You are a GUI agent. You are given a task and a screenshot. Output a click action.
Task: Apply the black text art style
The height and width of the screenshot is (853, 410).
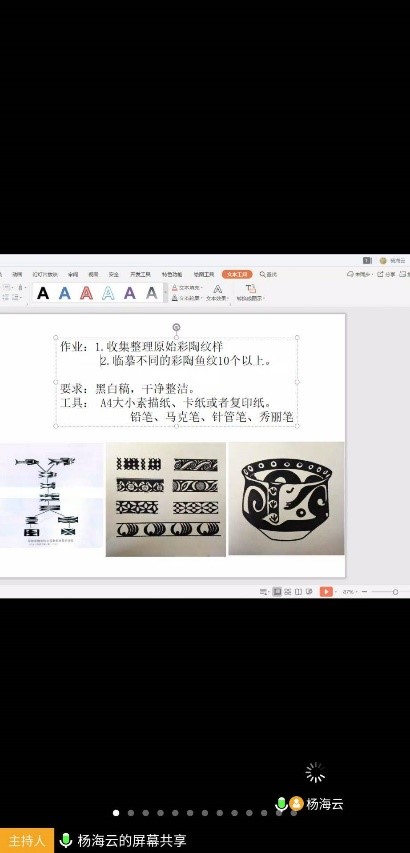43,293
